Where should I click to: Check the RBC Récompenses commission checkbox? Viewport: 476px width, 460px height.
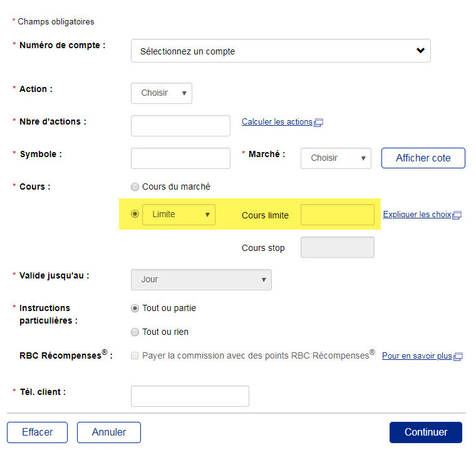click(x=135, y=355)
